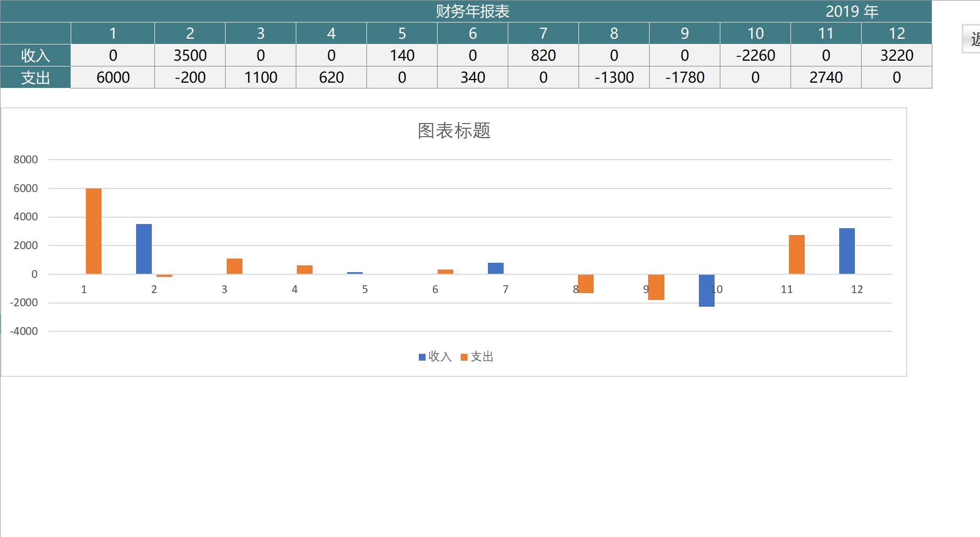Select income cell showing 3220
This screenshot has height=537, width=980.
897,55
